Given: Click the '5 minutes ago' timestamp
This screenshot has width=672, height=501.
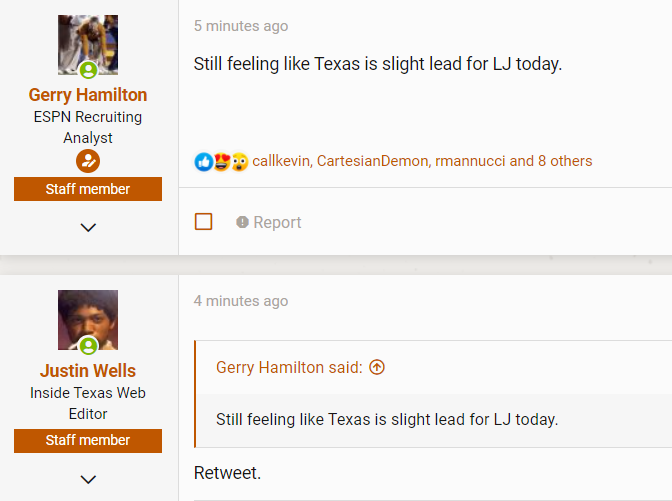Looking at the screenshot, I should [240, 26].
